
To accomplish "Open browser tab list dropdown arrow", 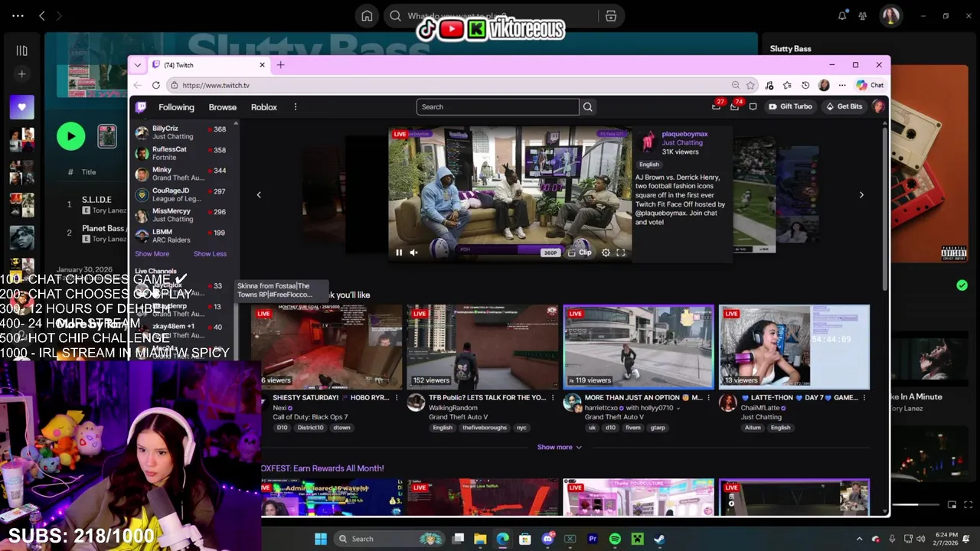I will click(x=138, y=65).
